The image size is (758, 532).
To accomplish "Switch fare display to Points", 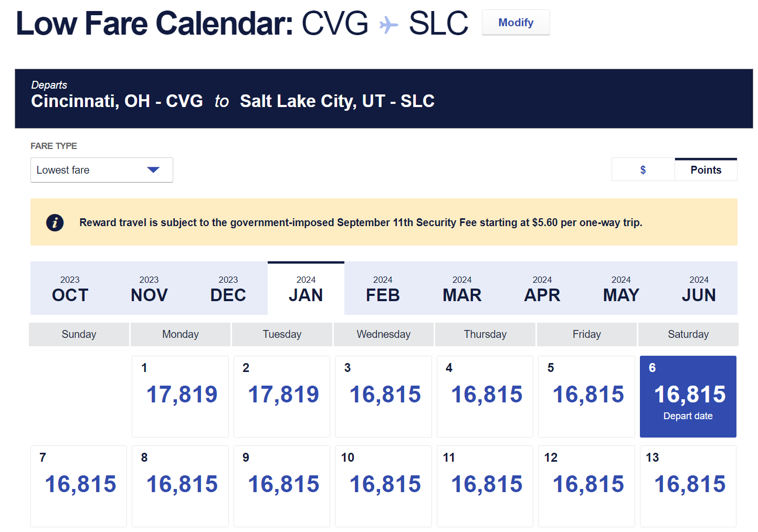I will click(x=706, y=170).
